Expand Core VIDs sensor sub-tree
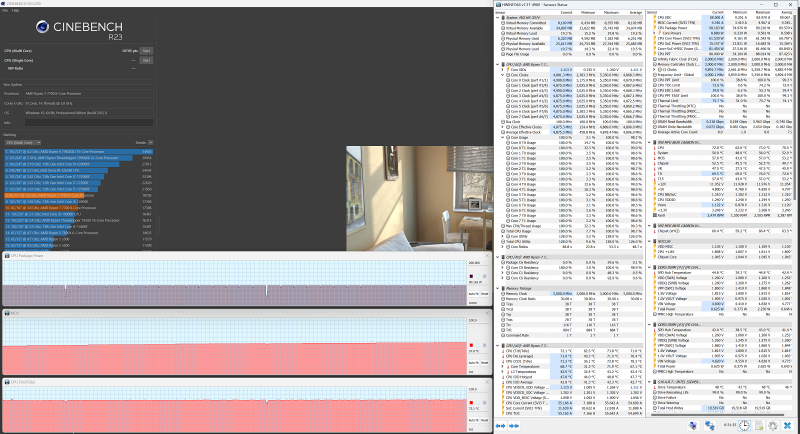This screenshot has width=800, height=434. pyautogui.click(x=503, y=70)
